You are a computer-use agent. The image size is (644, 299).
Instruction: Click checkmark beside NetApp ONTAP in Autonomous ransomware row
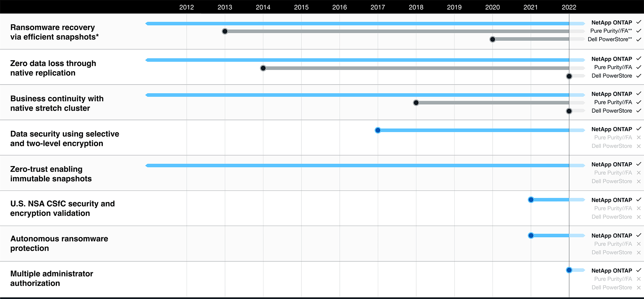click(639, 235)
